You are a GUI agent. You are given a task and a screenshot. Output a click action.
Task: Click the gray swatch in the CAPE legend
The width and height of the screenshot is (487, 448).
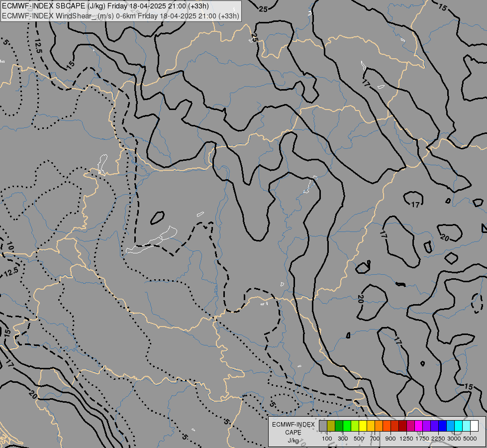pyautogui.click(x=323, y=426)
